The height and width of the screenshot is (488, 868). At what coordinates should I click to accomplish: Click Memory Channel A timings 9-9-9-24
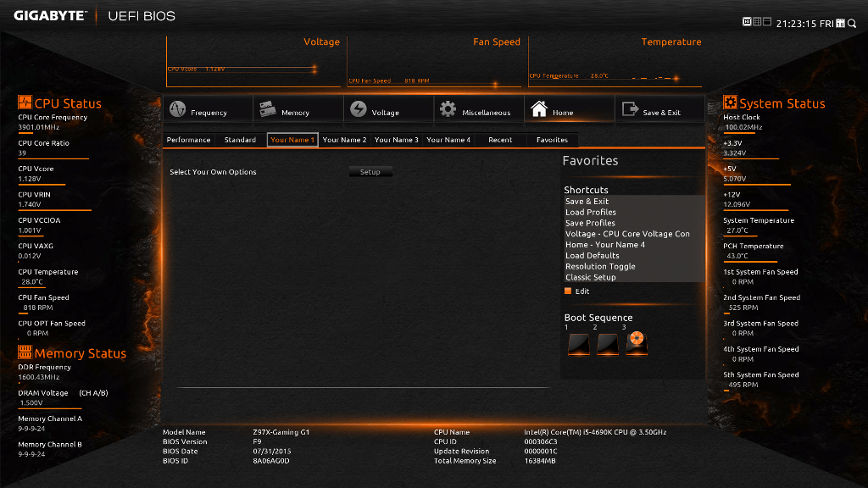(31, 429)
